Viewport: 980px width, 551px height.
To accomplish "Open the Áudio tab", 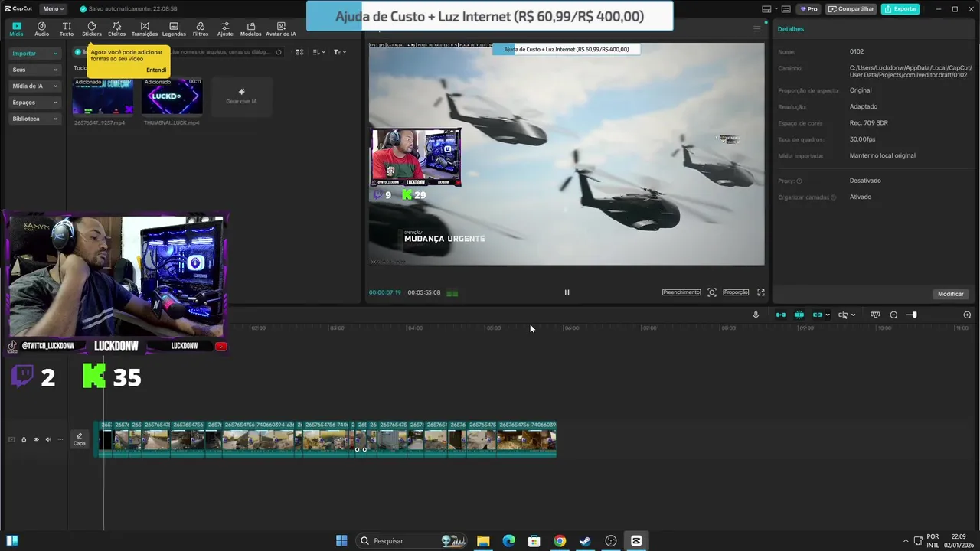I will point(41,29).
